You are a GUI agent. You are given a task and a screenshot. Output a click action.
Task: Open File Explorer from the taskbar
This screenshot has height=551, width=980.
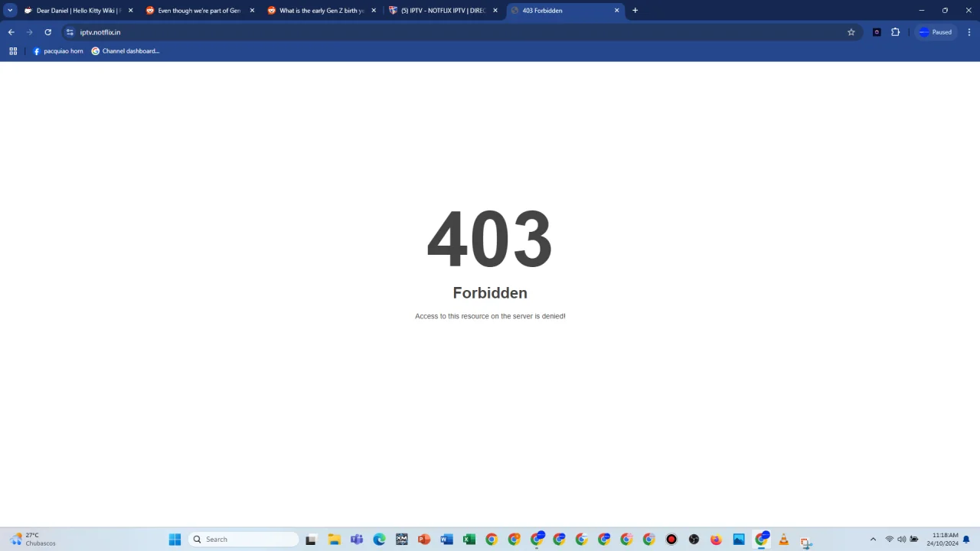click(334, 540)
